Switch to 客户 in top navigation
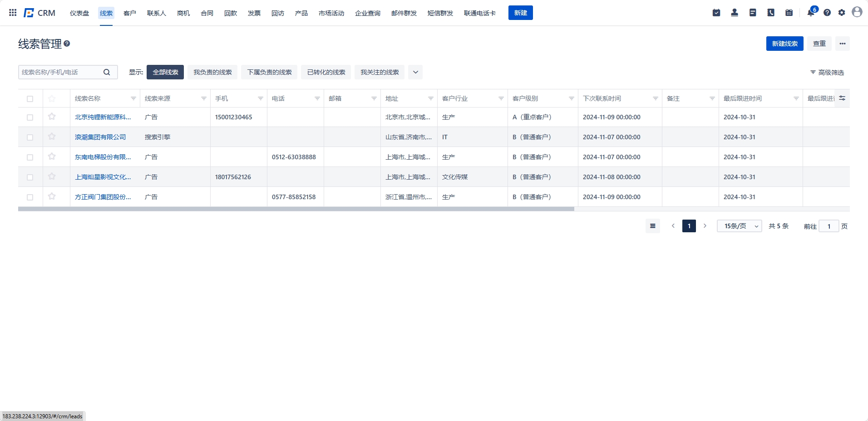The height and width of the screenshot is (421, 868). [130, 13]
